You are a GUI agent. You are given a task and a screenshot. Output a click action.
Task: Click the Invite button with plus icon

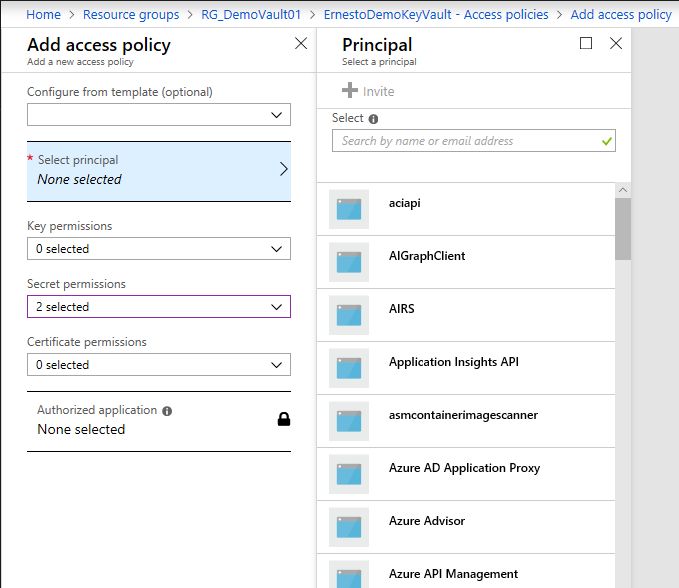pos(368,91)
